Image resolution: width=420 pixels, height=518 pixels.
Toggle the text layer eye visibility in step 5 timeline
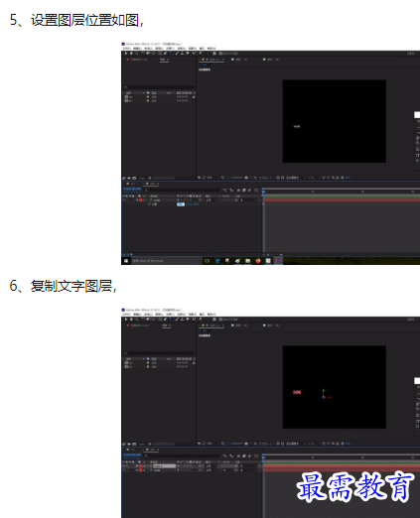(124, 199)
